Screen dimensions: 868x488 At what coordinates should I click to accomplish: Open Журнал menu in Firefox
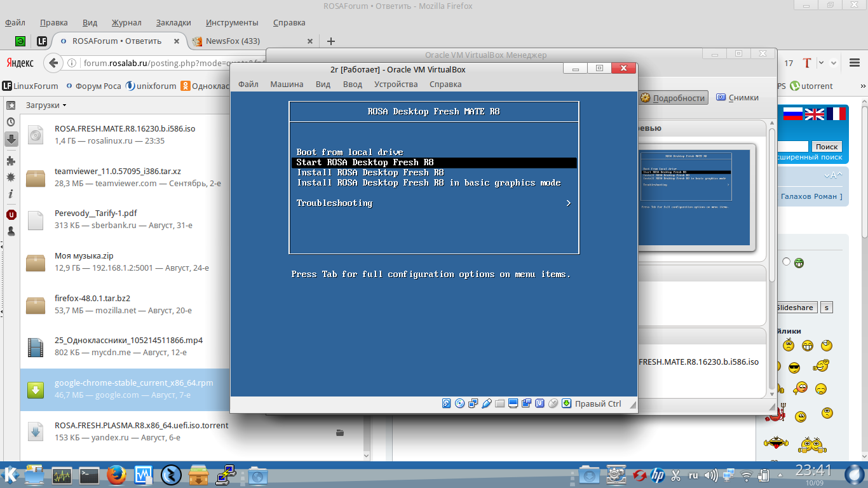coord(126,23)
